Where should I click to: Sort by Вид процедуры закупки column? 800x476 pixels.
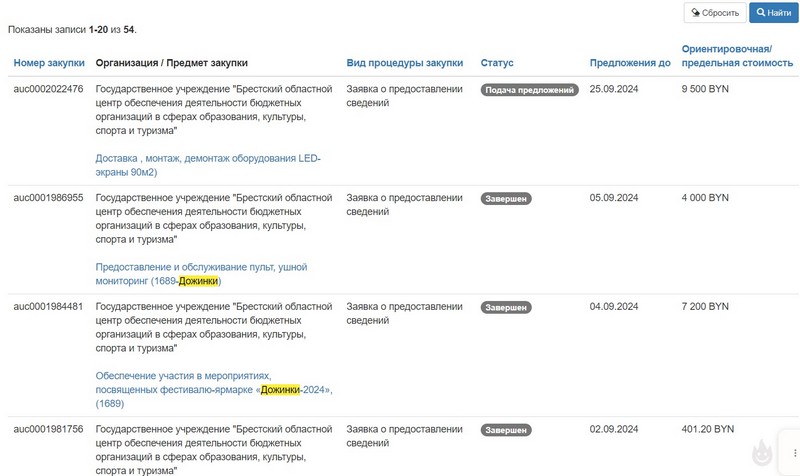click(405, 63)
